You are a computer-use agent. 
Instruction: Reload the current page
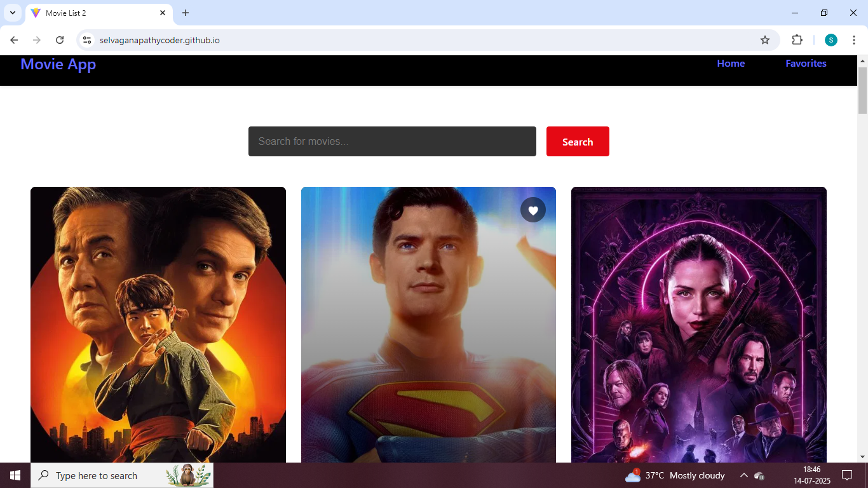tap(60, 40)
